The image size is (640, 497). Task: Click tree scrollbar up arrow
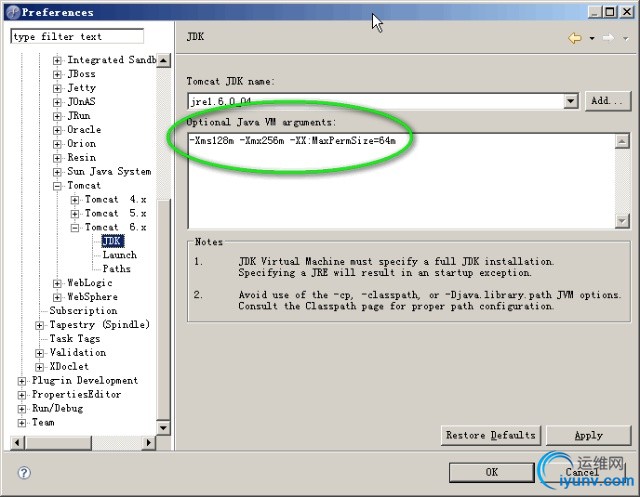click(163, 60)
